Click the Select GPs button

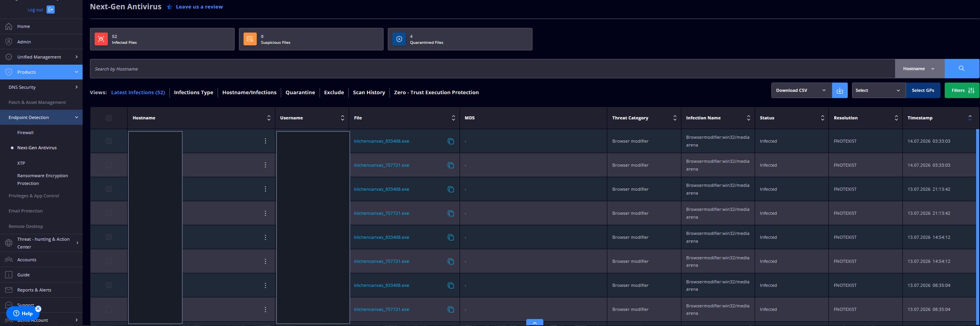click(923, 90)
